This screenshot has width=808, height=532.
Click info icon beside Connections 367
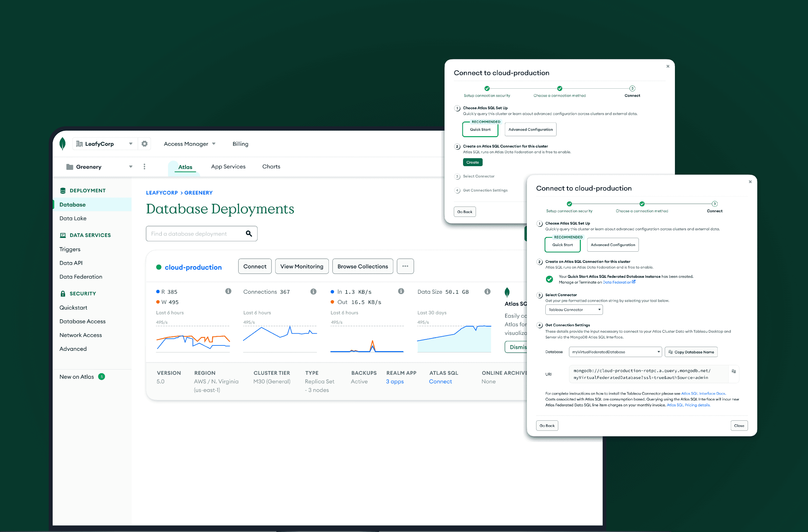pos(313,292)
